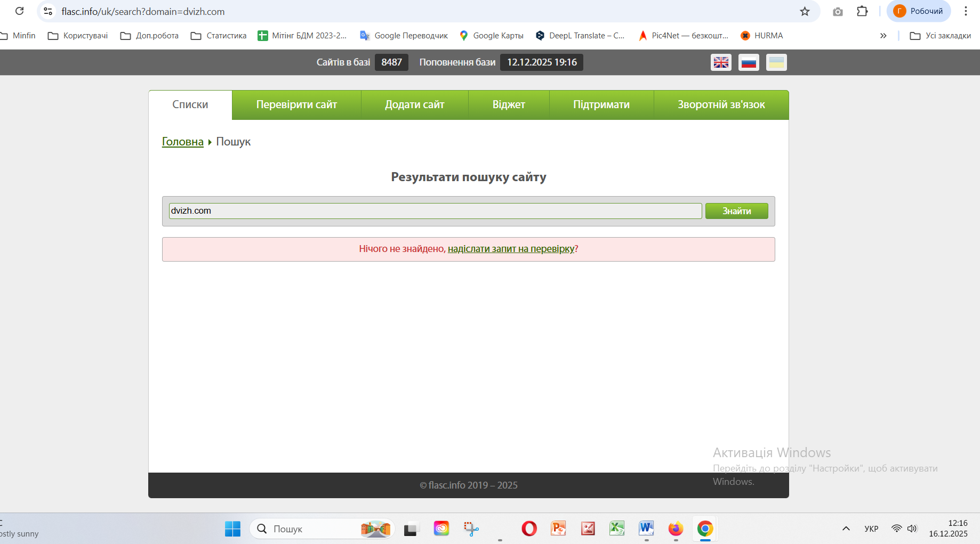Expand hidden bookmarks with double chevron
Viewport: 980px width, 544px height.
point(883,36)
